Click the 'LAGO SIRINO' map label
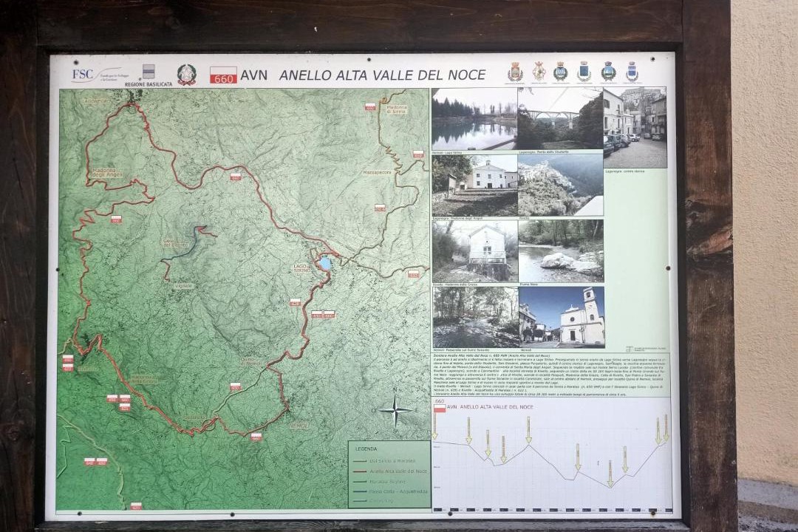This screenshot has width=798, height=532. tap(301, 268)
